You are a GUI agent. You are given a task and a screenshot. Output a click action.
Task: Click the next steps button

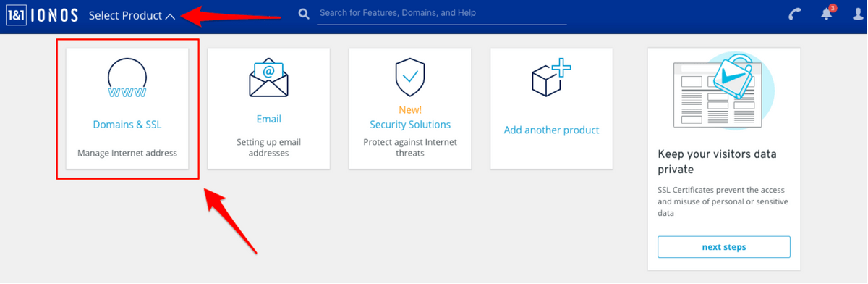723,247
